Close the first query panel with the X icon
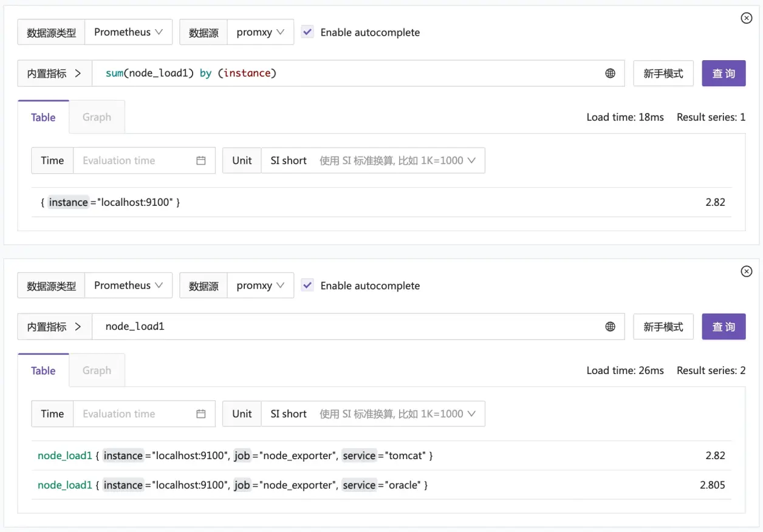Image resolution: width=763 pixels, height=532 pixels. coord(747,18)
